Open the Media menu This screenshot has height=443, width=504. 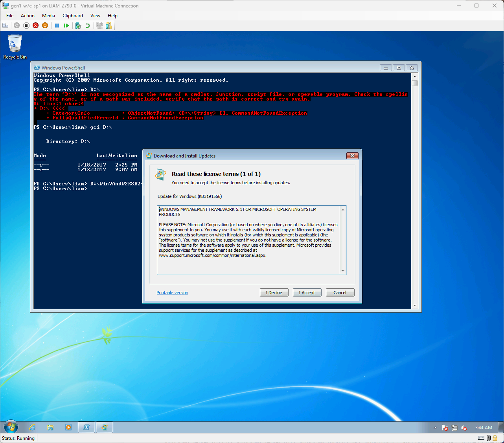48,16
